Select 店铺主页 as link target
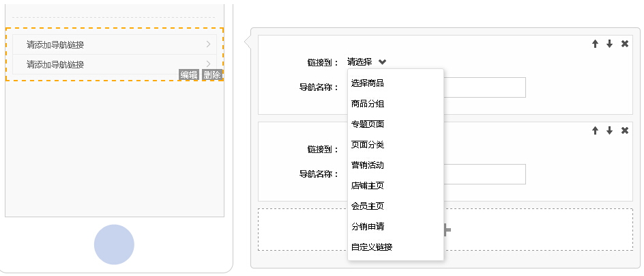 click(368, 185)
